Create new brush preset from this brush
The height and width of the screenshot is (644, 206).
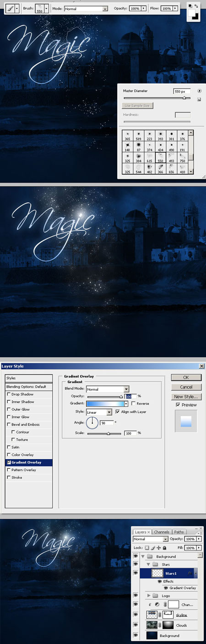coord(200,99)
